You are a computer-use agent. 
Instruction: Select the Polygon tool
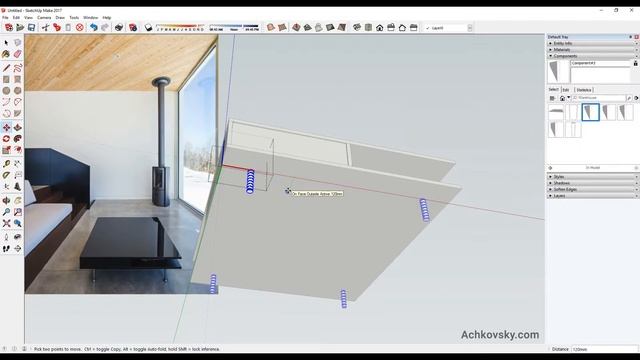click(x=18, y=91)
